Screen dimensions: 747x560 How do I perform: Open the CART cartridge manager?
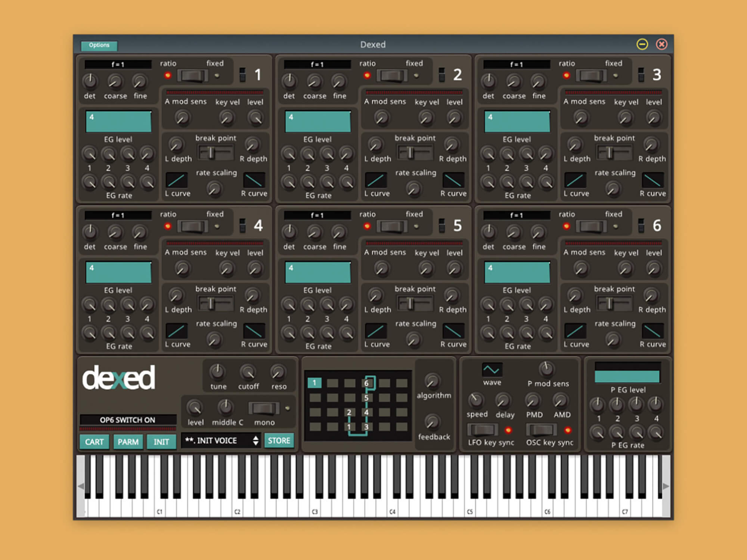pos(94,442)
